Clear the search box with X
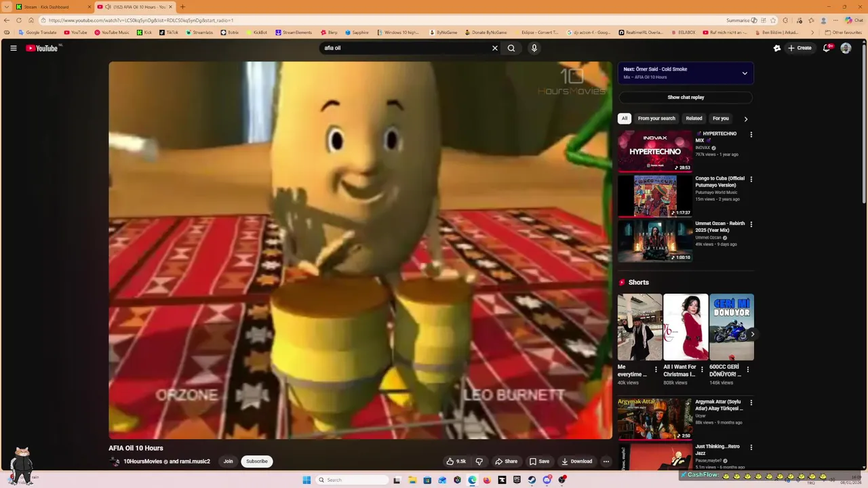Screen dimensions: 868x488 click(x=495, y=48)
